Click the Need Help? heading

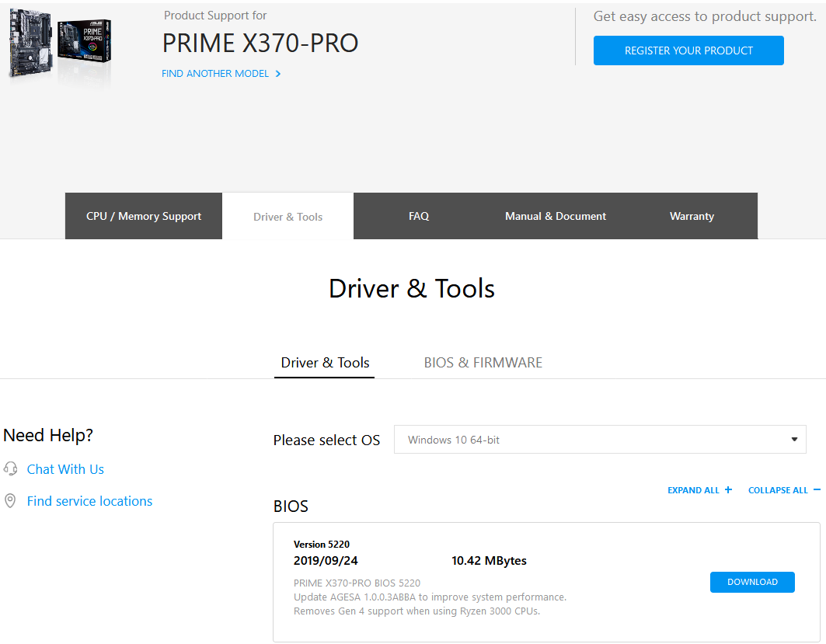click(48, 435)
